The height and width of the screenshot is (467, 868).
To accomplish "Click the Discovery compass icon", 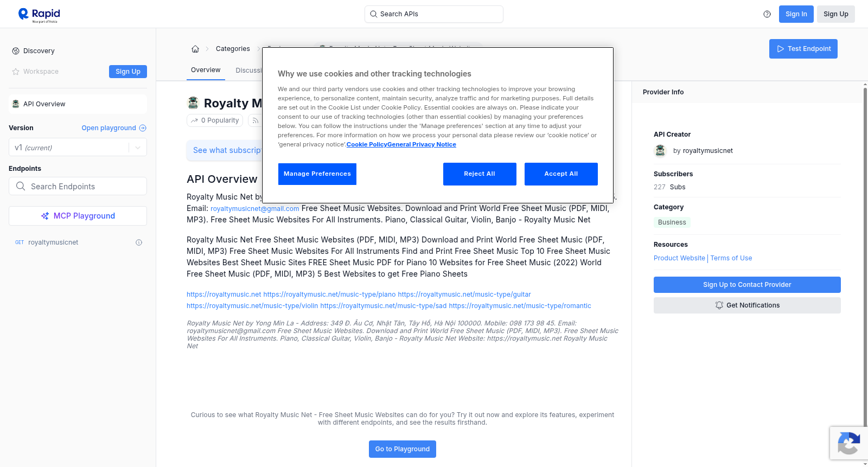I will pos(16,51).
